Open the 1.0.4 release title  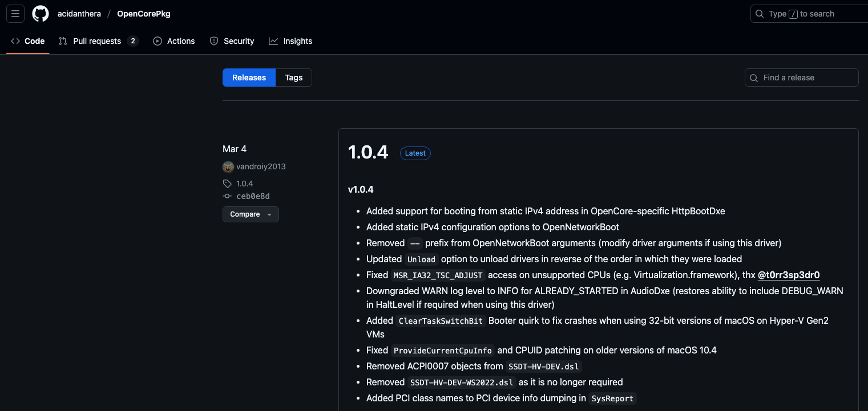[x=368, y=153]
